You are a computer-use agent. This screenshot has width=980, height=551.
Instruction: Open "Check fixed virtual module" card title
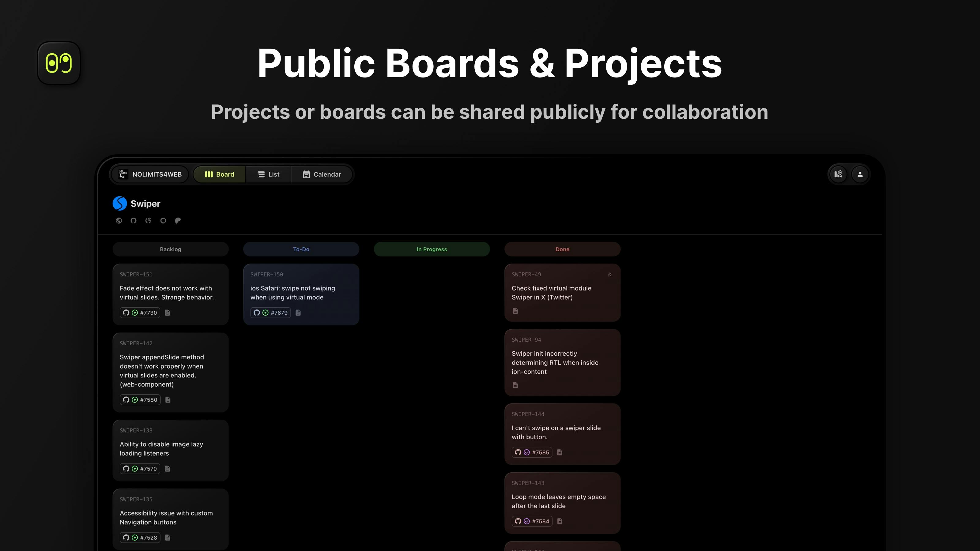point(551,293)
